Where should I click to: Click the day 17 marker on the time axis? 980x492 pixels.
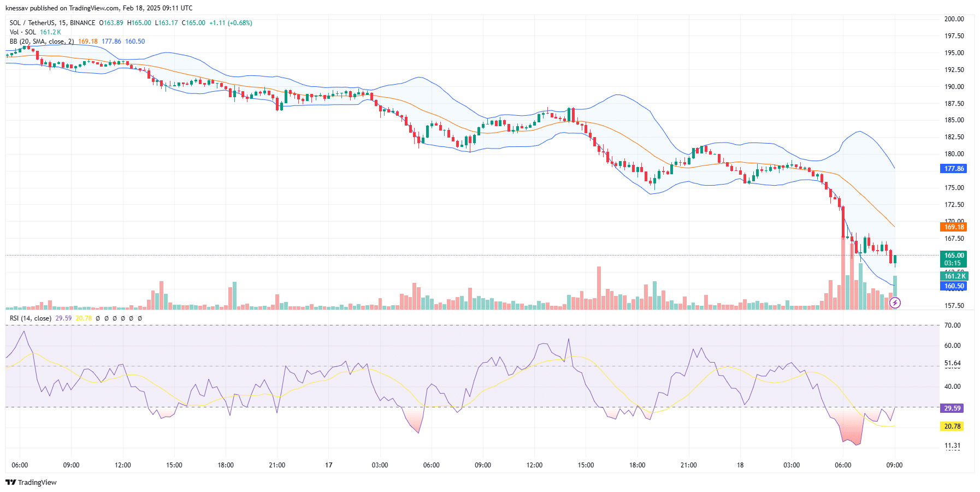(x=329, y=465)
